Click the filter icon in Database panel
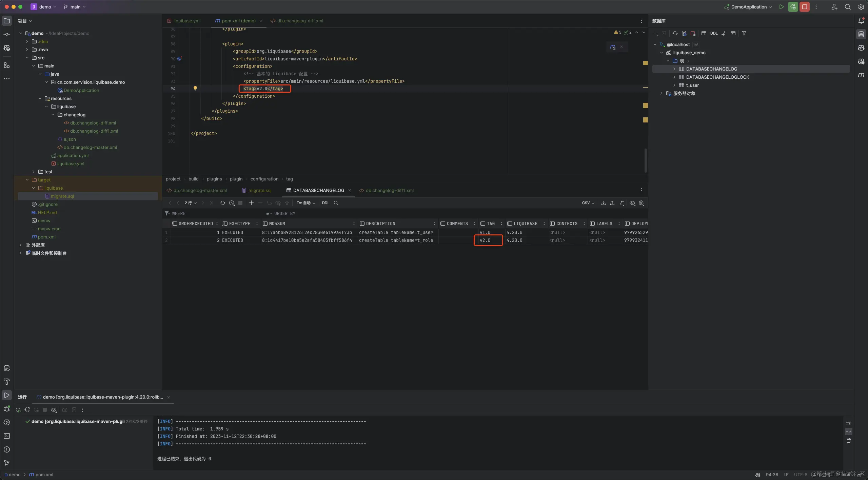The width and height of the screenshot is (868, 480). click(x=744, y=33)
